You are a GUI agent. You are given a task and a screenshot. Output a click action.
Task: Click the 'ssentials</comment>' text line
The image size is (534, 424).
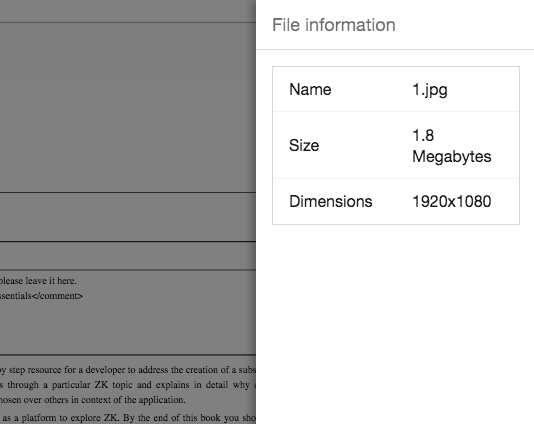(41, 296)
